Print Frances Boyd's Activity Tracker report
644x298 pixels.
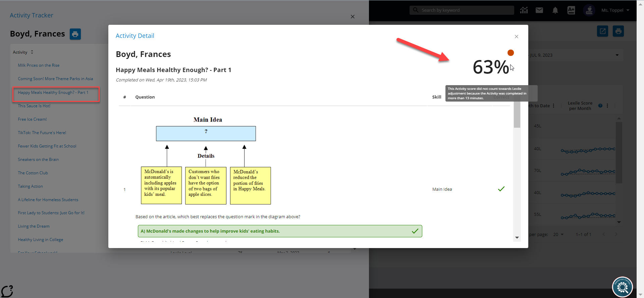tap(75, 34)
